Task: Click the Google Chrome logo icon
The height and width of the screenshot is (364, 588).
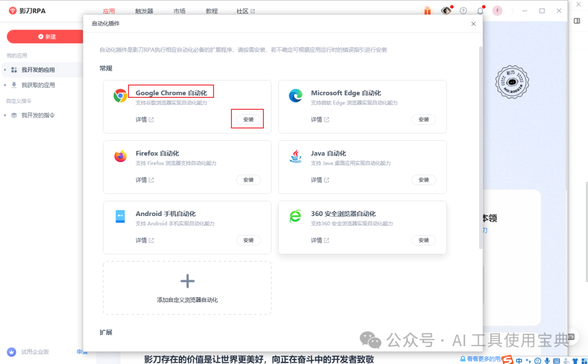Action: [120, 96]
